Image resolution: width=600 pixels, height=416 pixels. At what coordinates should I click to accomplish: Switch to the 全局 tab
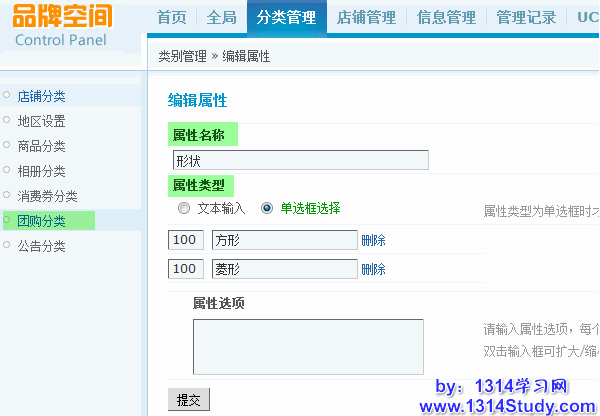point(221,17)
